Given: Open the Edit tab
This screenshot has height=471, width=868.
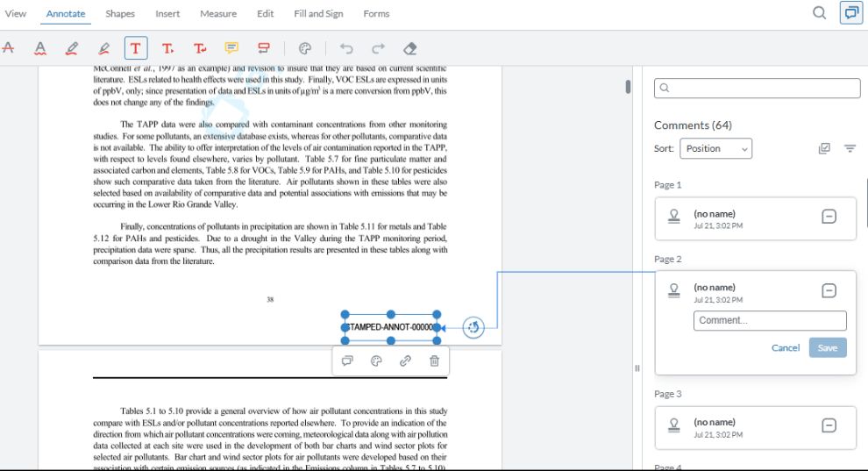Looking at the screenshot, I should [x=265, y=13].
